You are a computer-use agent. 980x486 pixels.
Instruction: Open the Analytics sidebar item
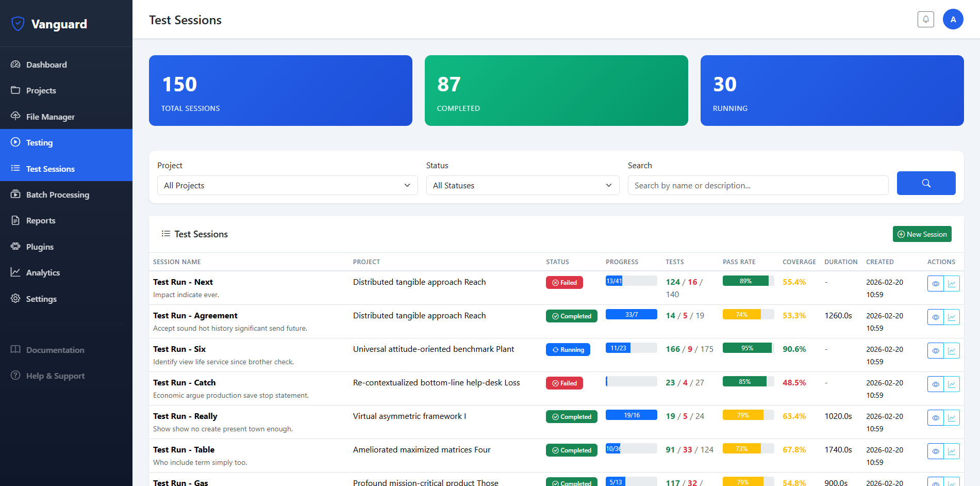tap(43, 272)
